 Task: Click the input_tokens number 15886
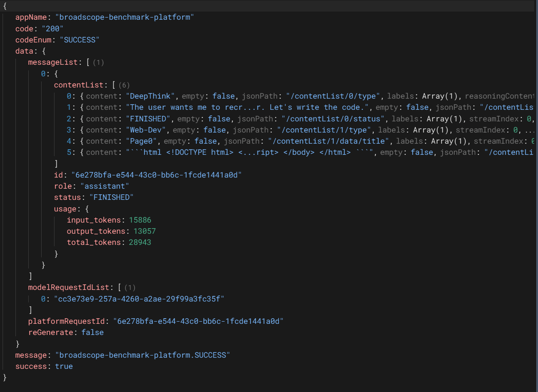click(140, 220)
